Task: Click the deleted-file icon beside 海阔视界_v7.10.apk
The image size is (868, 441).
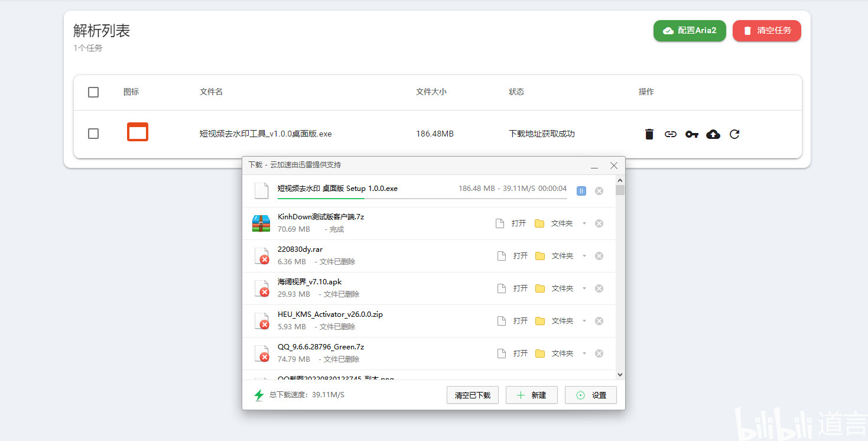Action: tap(262, 288)
